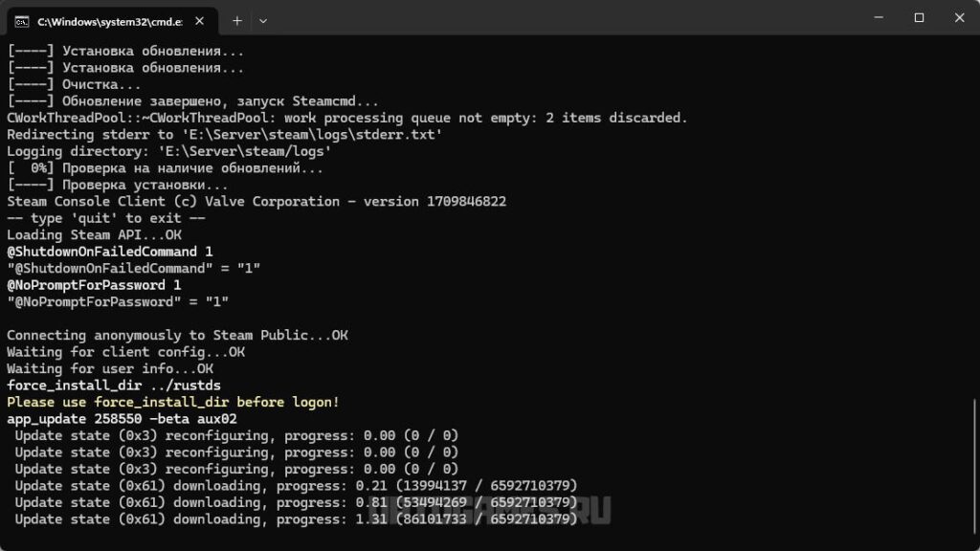The height and width of the screenshot is (551, 980).
Task: Maximize the terminal window
Action: (x=919, y=17)
